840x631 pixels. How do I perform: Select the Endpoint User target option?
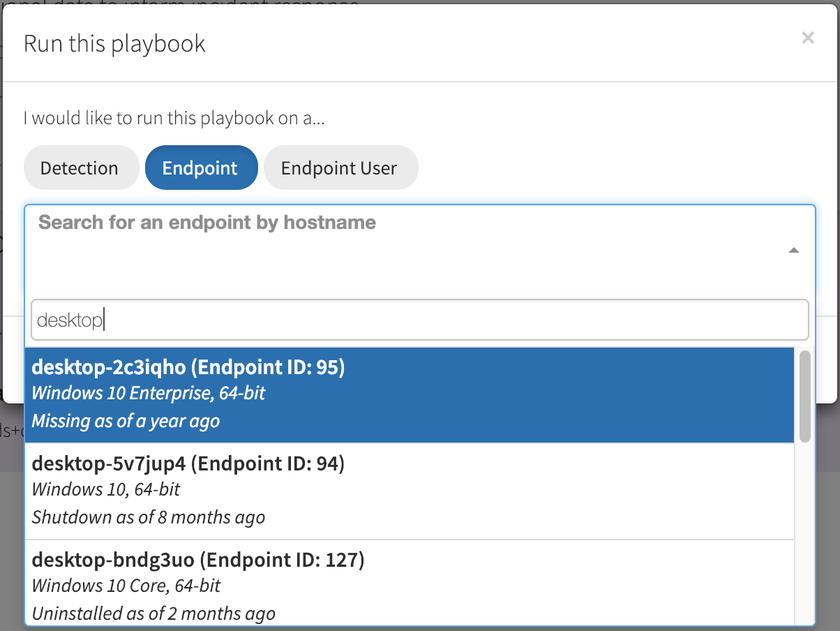click(x=339, y=168)
